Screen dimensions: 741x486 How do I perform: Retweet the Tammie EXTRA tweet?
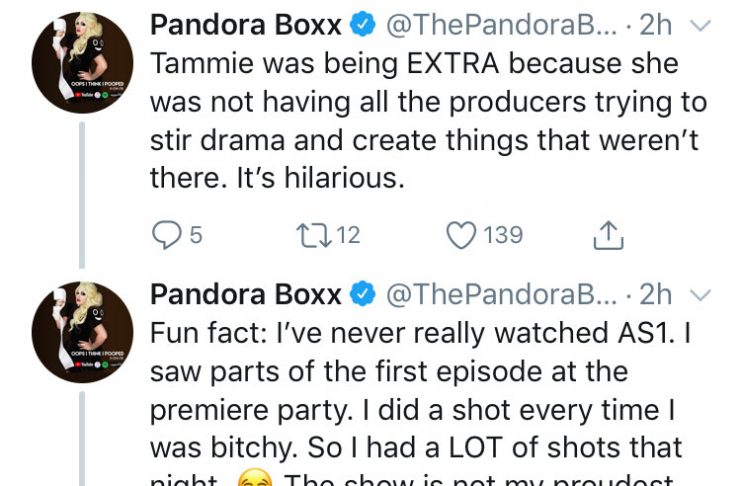coord(313,235)
